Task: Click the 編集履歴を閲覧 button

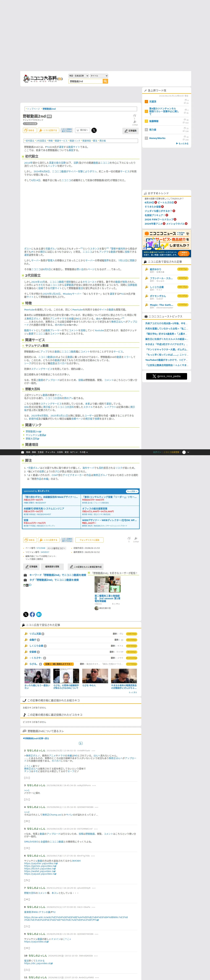Action: tap(52, 566)
